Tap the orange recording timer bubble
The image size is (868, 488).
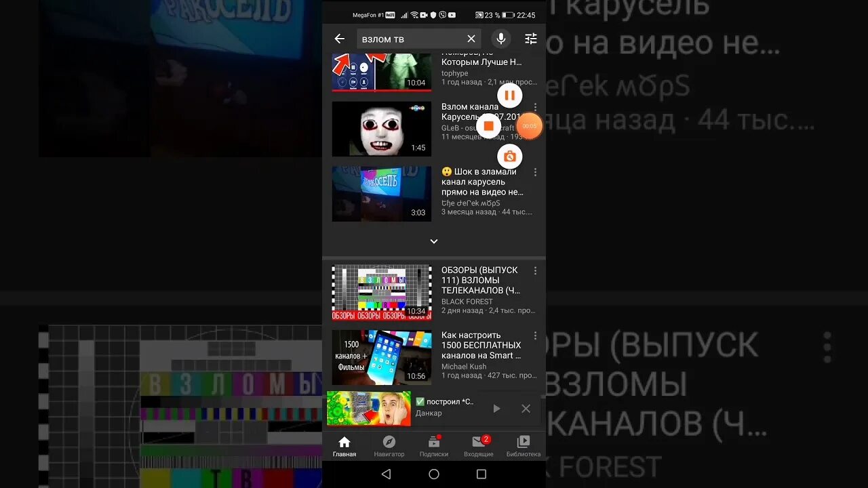pyautogui.click(x=530, y=126)
